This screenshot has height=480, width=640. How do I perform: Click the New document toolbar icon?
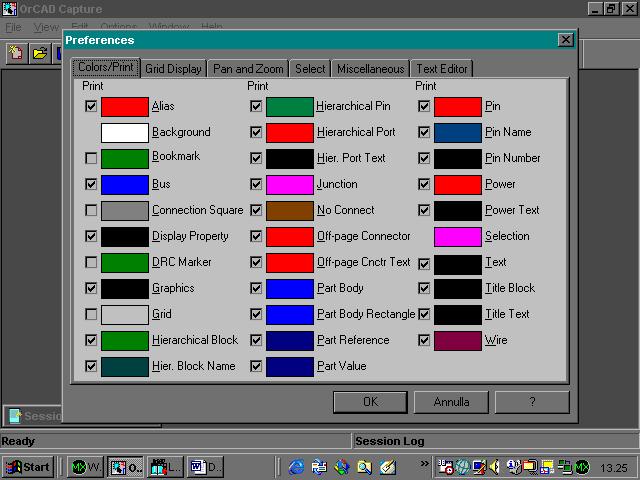click(x=17, y=53)
